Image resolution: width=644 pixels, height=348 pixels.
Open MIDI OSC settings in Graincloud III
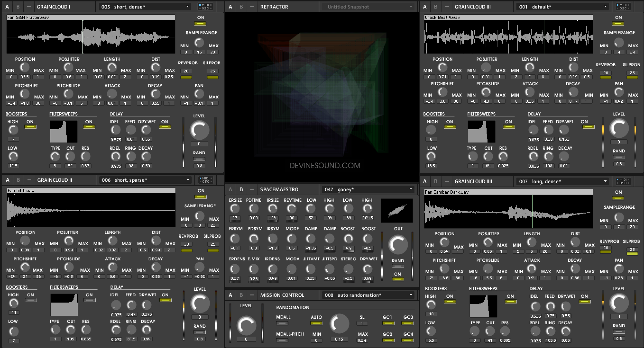623,7
